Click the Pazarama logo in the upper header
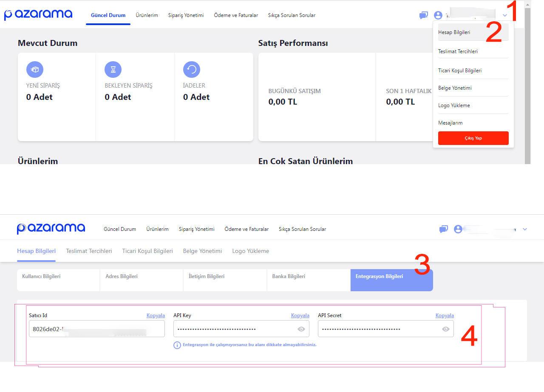 (x=38, y=14)
